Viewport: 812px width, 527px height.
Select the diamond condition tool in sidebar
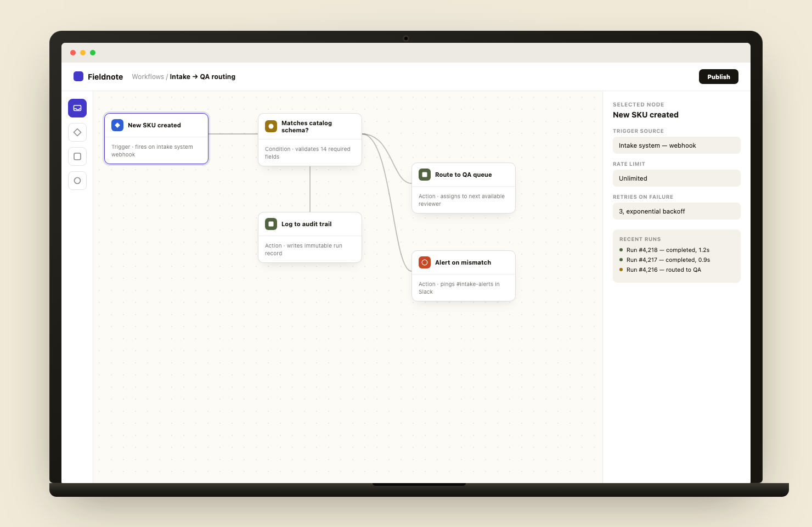coord(77,132)
